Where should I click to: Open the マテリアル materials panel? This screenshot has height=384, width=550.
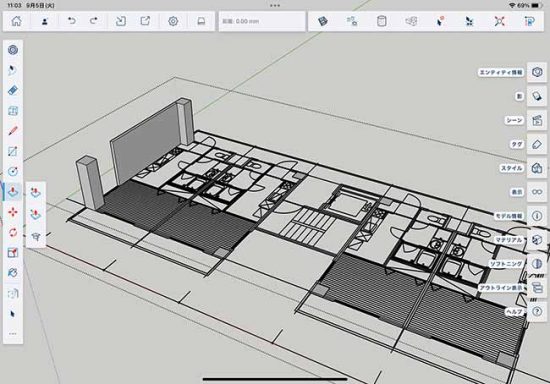[537, 240]
